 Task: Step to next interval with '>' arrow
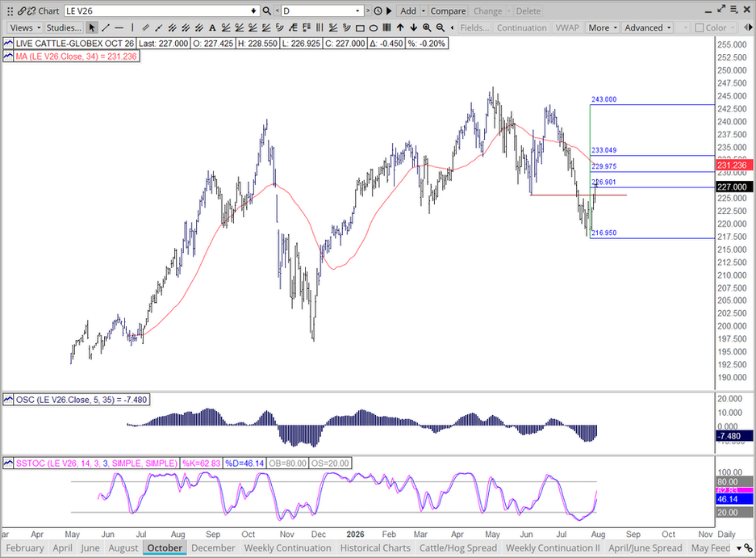(x=368, y=10)
